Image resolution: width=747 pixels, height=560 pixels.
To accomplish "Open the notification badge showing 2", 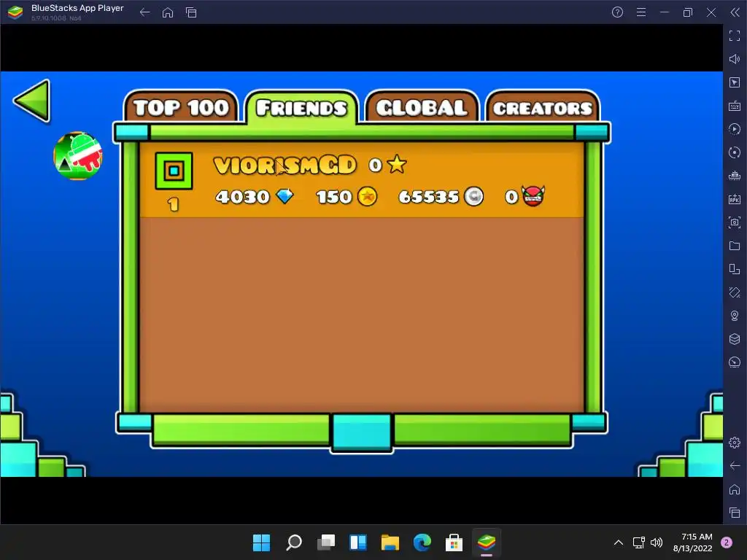I will click(x=727, y=542).
